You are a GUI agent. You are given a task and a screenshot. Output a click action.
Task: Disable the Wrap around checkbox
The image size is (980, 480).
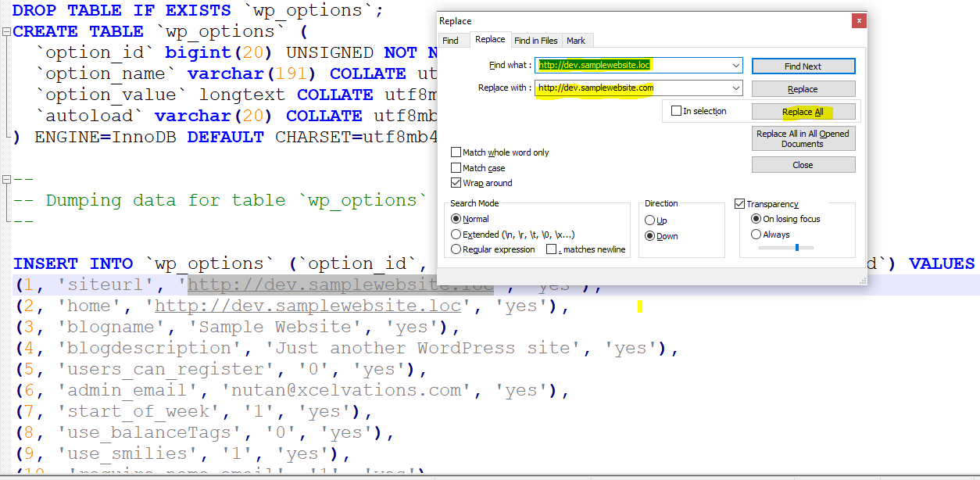(481, 183)
